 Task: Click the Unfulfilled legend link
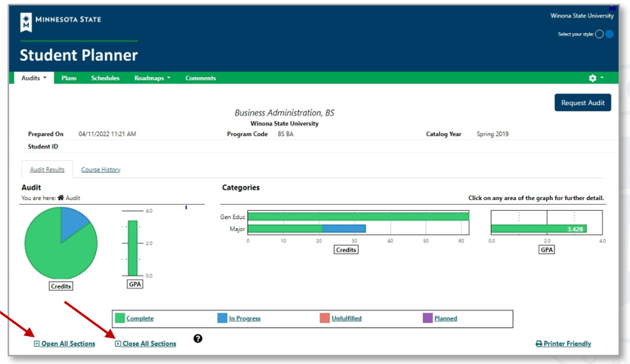(x=347, y=318)
